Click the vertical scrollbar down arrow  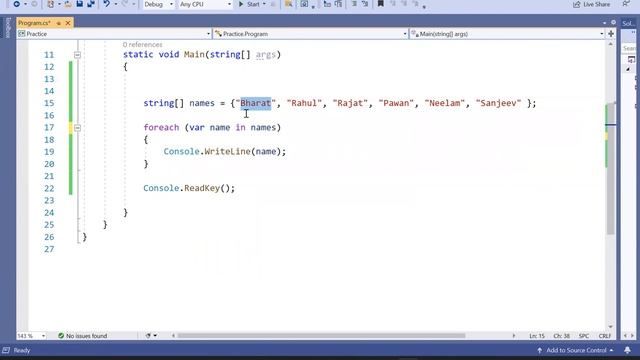tap(611, 327)
